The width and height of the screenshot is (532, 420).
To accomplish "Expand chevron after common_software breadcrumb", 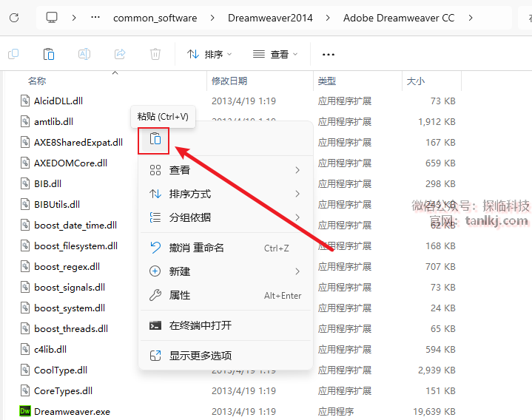I will [x=212, y=18].
